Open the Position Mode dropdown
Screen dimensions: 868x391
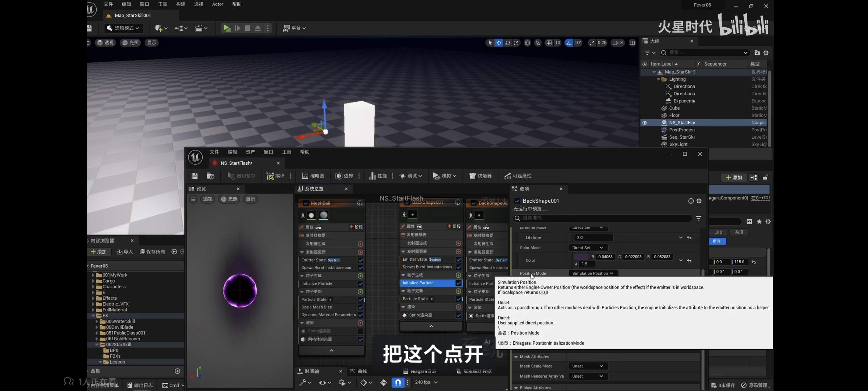pyautogui.click(x=592, y=273)
